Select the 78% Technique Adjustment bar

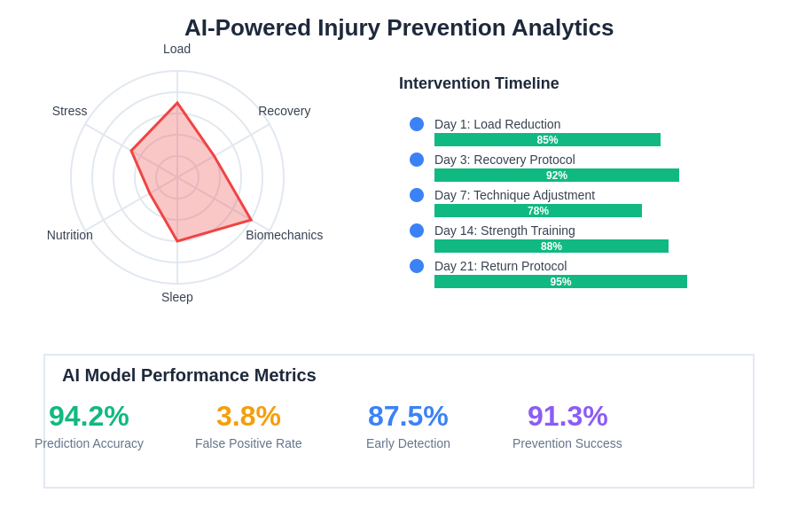(x=538, y=211)
